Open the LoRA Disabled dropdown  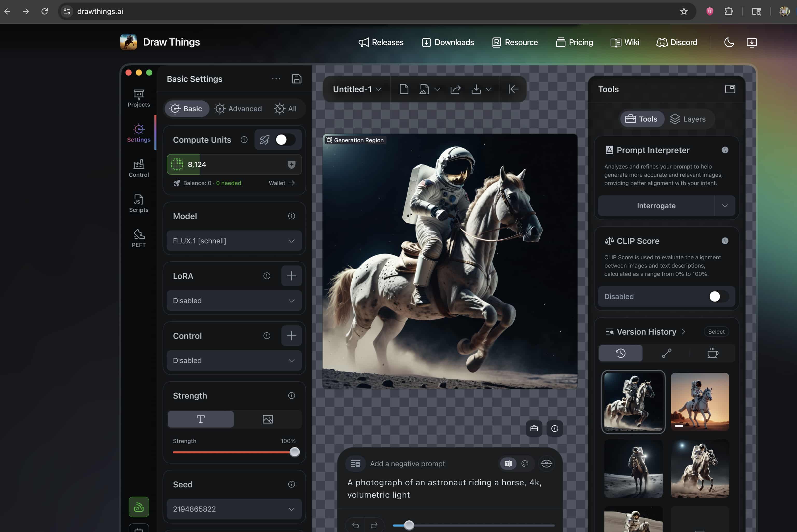[x=234, y=300]
